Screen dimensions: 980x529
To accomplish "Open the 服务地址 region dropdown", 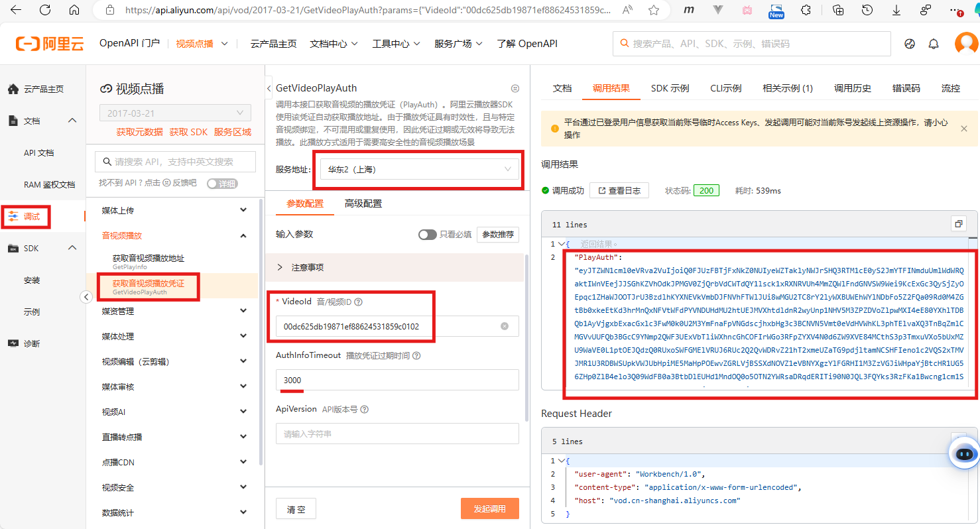I will click(x=419, y=169).
